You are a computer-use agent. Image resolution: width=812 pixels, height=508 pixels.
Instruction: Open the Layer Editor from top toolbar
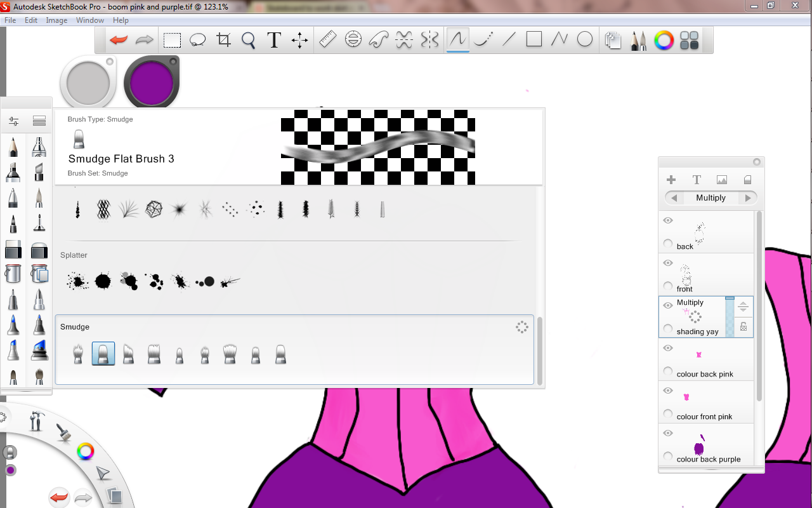(x=613, y=41)
